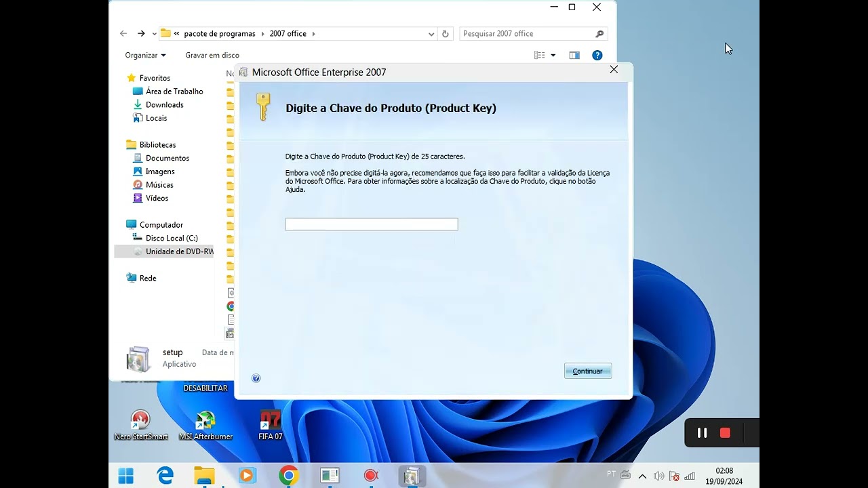Image resolution: width=868 pixels, height=488 pixels.
Task: Click the Continuar button
Action: [x=588, y=371]
